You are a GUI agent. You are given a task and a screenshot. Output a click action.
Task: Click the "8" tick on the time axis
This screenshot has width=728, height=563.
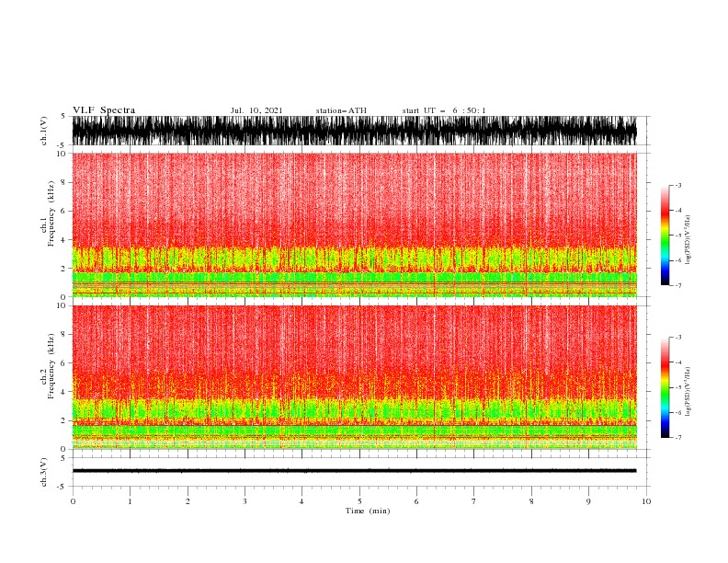531,501
